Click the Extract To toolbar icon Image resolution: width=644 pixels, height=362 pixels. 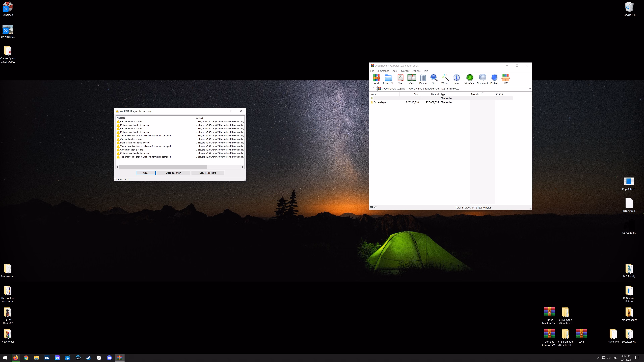[388, 79]
